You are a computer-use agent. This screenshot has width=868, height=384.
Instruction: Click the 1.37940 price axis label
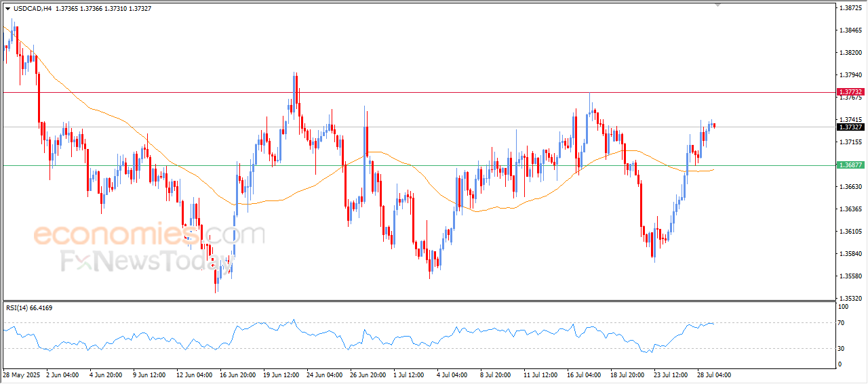point(850,75)
